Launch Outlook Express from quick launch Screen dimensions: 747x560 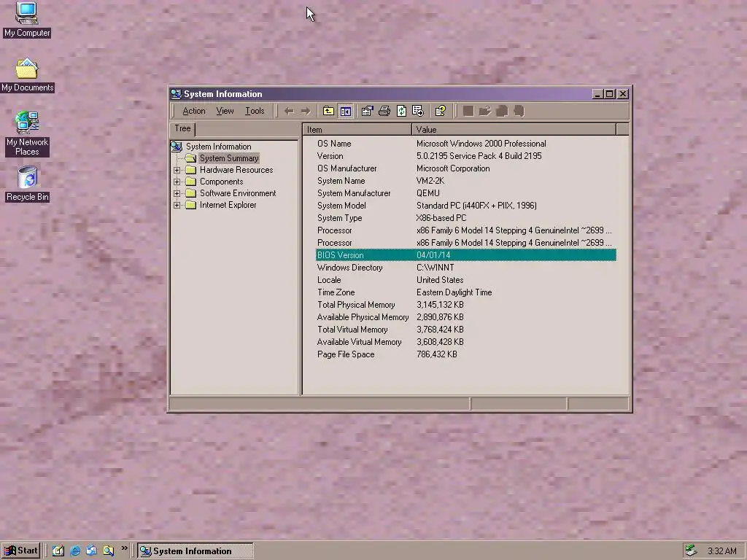click(91, 551)
